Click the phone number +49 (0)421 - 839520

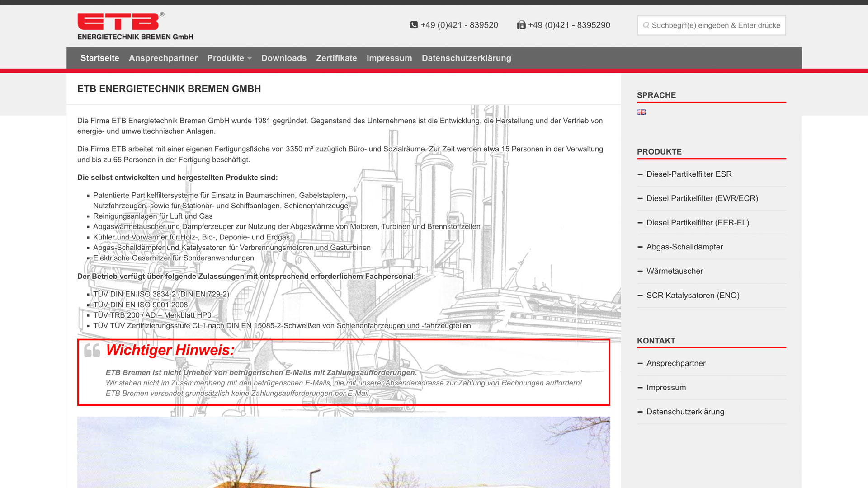coord(459,25)
